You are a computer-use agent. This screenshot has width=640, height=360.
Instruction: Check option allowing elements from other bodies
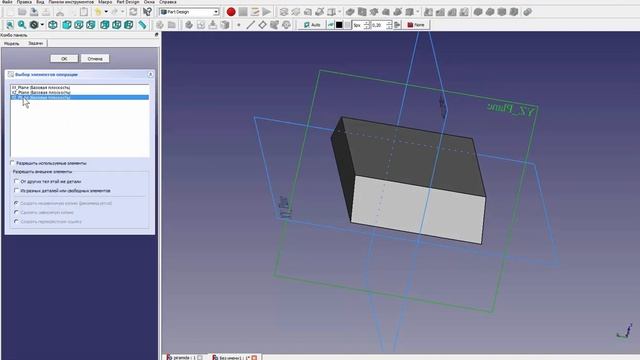click(17, 181)
